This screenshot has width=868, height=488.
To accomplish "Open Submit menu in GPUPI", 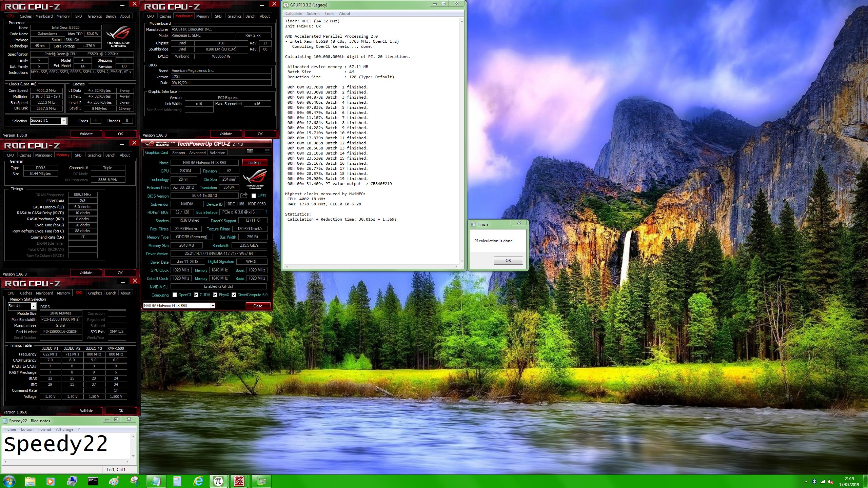I will tap(313, 14).
